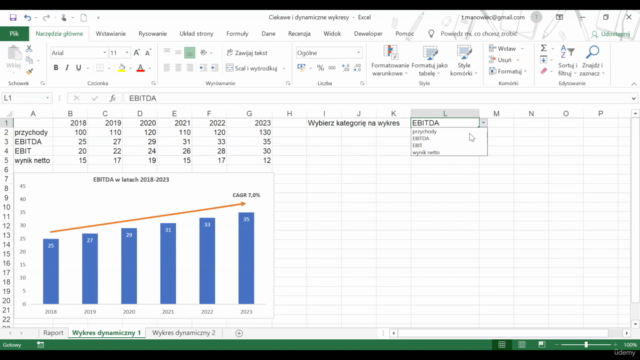Click the insert function fx icon
Image resolution: width=640 pixels, height=360 pixels.
(113, 98)
